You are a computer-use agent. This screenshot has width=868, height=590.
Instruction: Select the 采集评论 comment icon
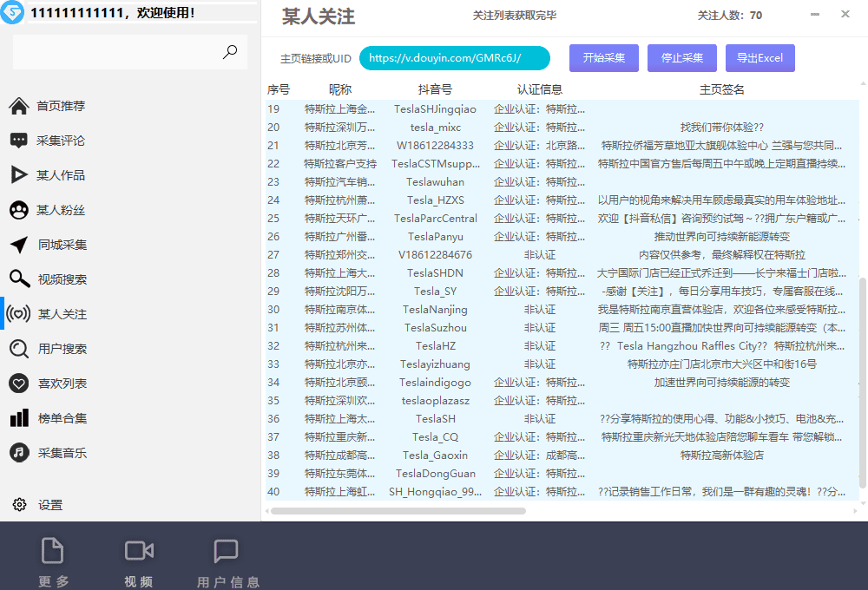pyautogui.click(x=19, y=140)
